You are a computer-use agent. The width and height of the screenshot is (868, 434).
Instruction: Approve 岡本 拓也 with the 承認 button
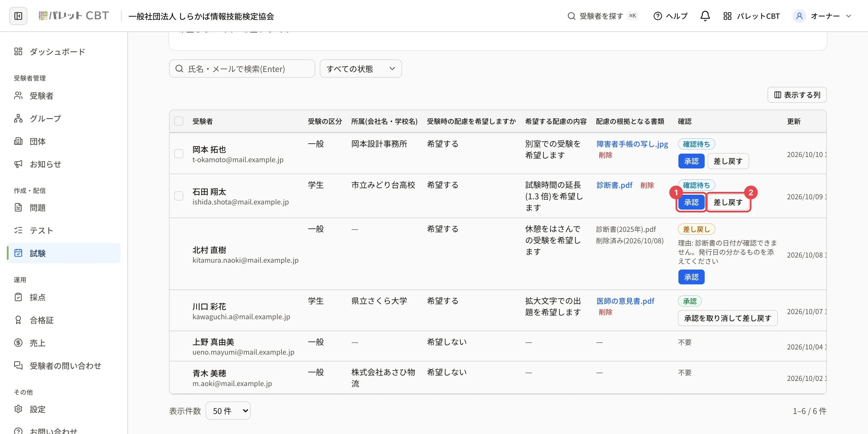(x=691, y=161)
